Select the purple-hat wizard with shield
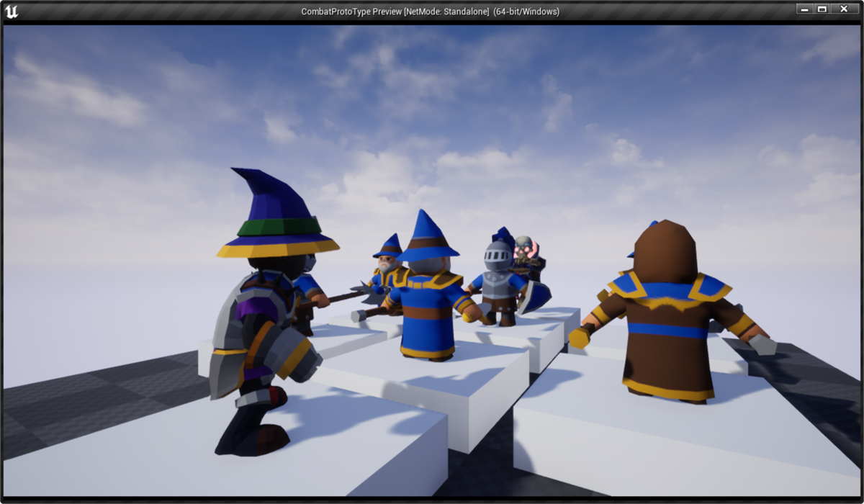864x504 pixels. 266,311
